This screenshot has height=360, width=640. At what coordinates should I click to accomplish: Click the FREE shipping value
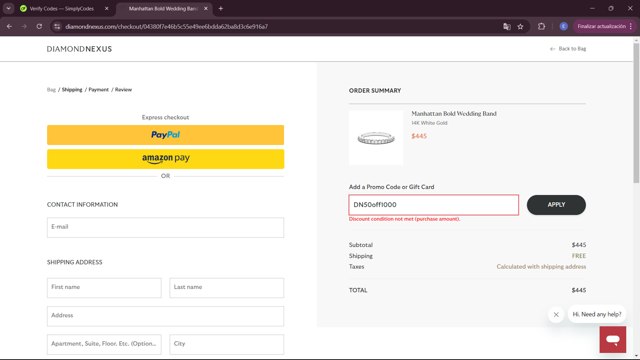coord(579,256)
